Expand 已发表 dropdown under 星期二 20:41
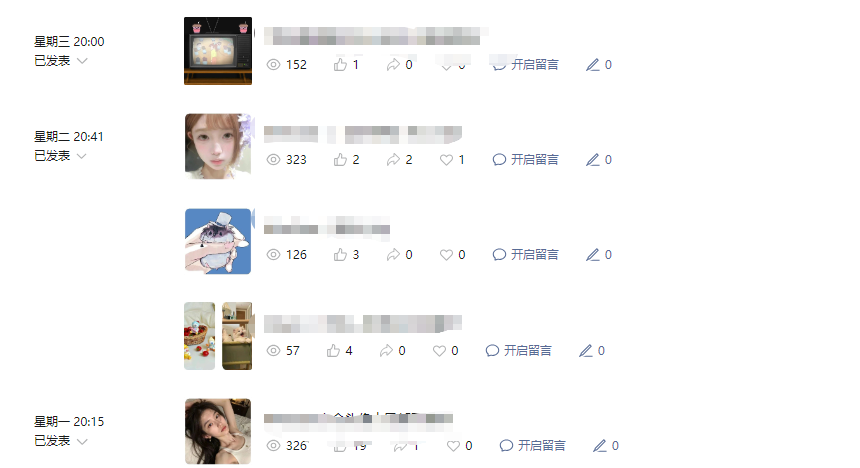The height and width of the screenshot is (468, 860). [x=82, y=156]
